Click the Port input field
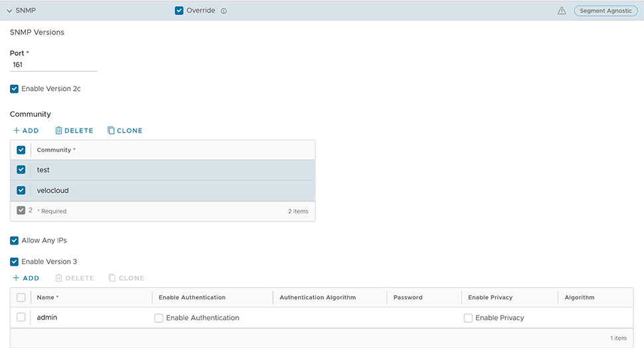 [x=54, y=65]
